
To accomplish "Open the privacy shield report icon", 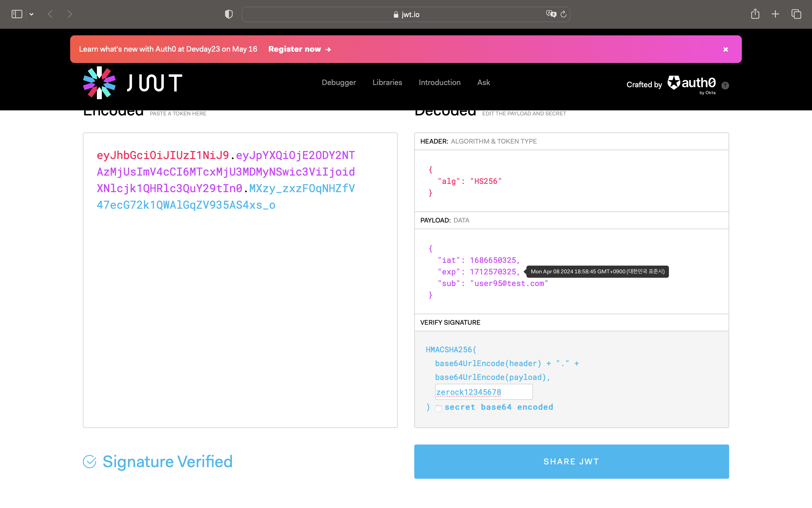I will coord(229,14).
